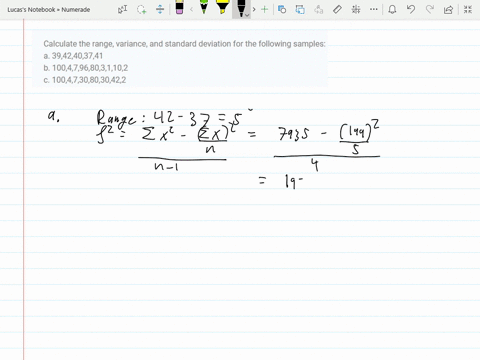Click 'Calculate the range, variance' question text
480x360 pixels.
pos(184,44)
